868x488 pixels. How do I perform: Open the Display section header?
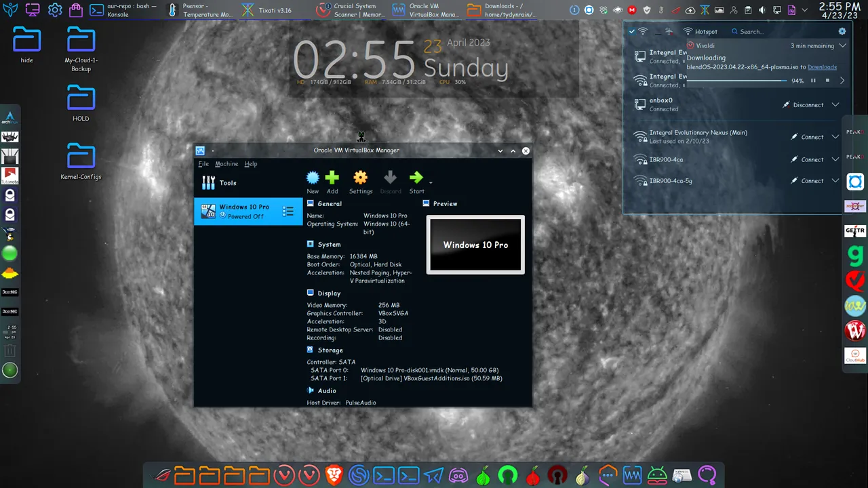[323, 293]
